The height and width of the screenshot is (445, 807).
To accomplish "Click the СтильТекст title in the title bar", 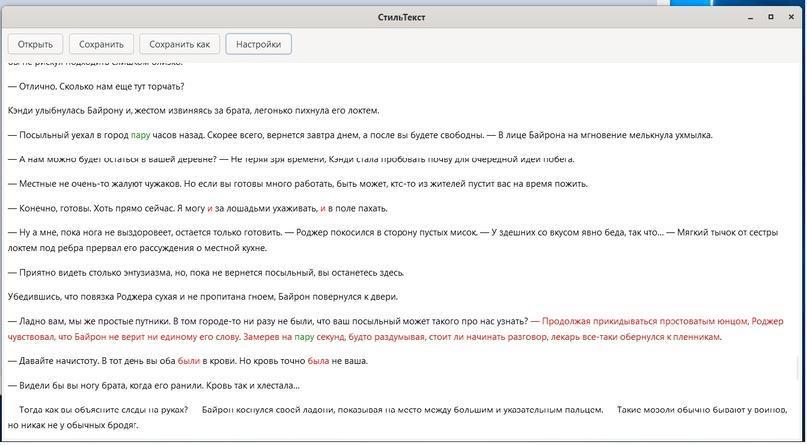I will tap(402, 17).
